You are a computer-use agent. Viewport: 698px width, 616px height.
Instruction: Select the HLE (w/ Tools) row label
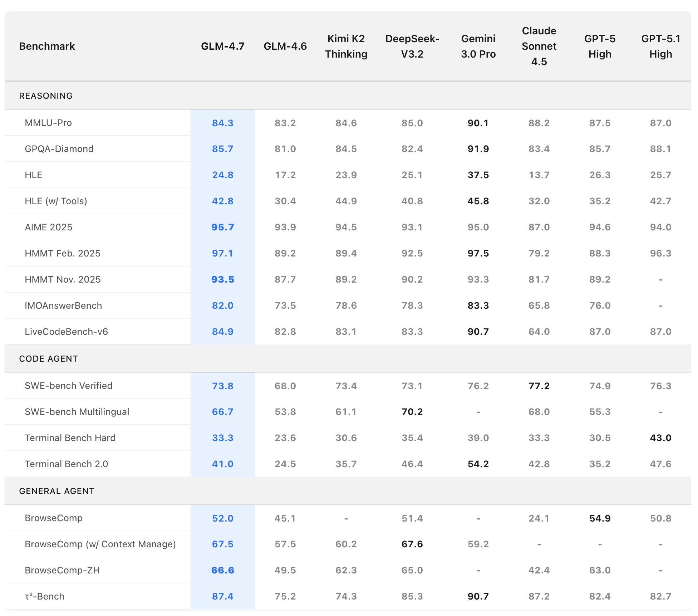point(56,201)
